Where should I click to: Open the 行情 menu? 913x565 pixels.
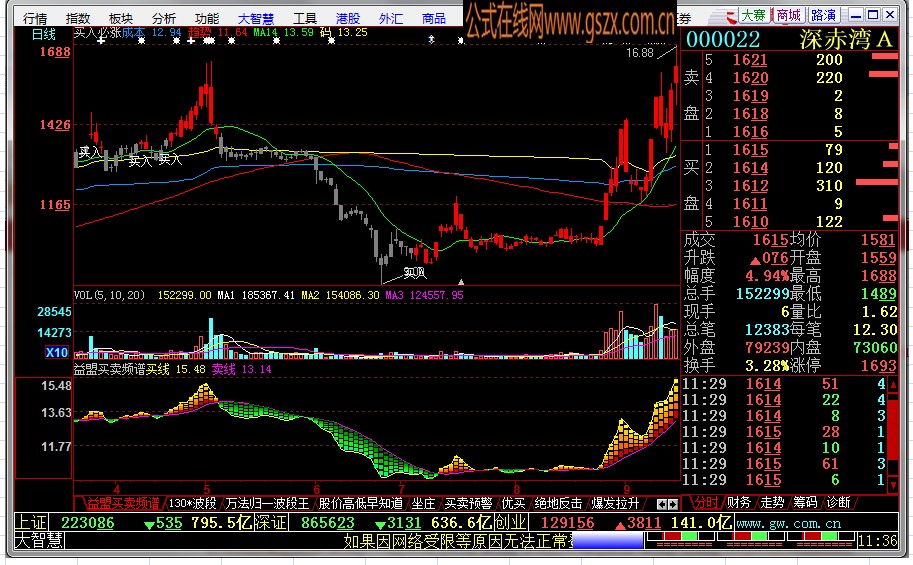[35, 19]
